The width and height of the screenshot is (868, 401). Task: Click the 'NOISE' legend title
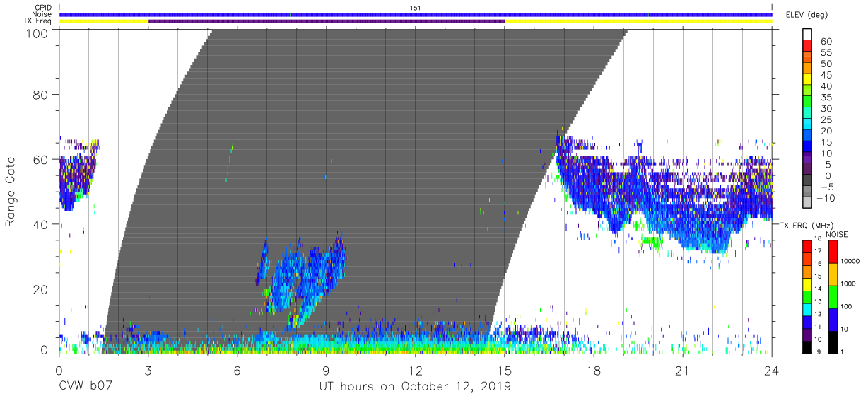coord(836,234)
